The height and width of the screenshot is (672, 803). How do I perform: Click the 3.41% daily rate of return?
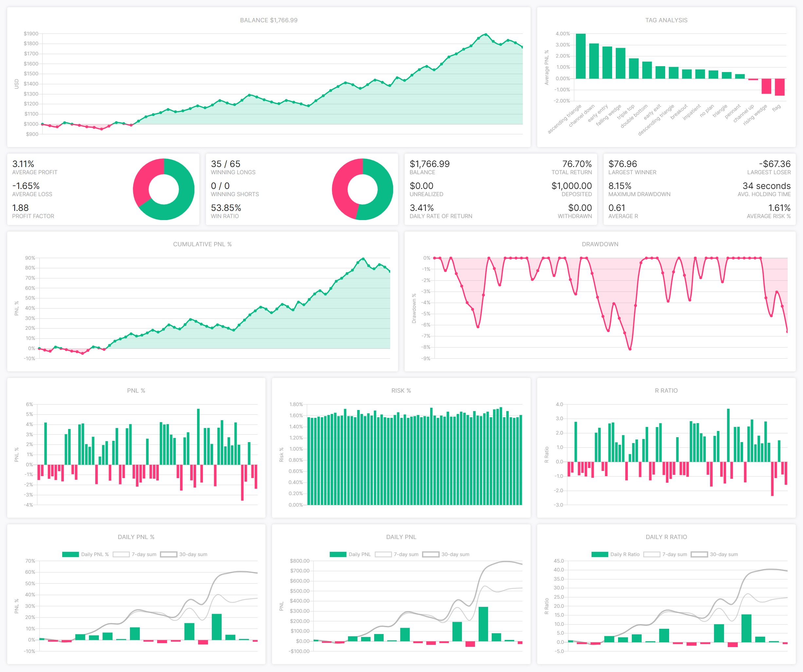[422, 208]
